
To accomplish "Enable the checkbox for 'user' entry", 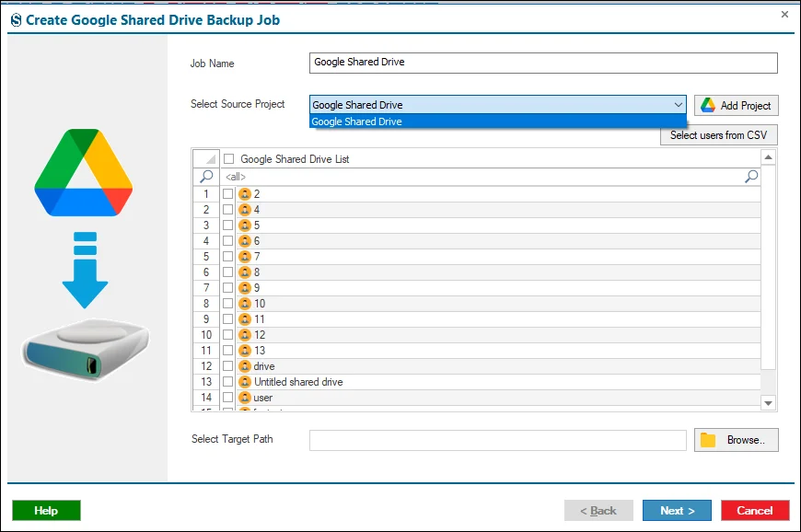I will 227,398.
